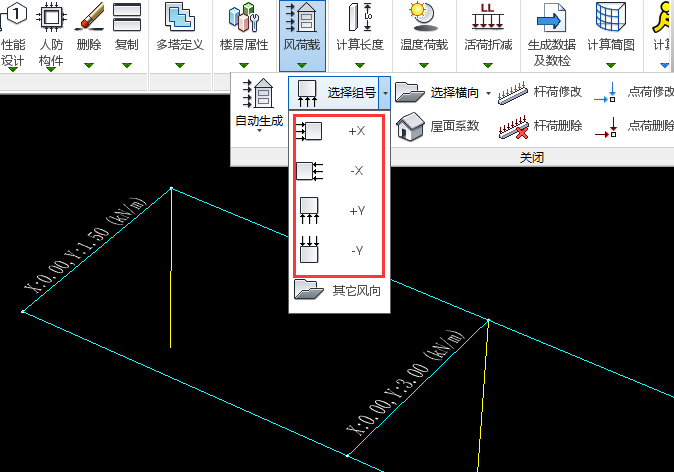The image size is (674, 472).
Task: Select the 人防构件 tool icon
Action: 51,17
